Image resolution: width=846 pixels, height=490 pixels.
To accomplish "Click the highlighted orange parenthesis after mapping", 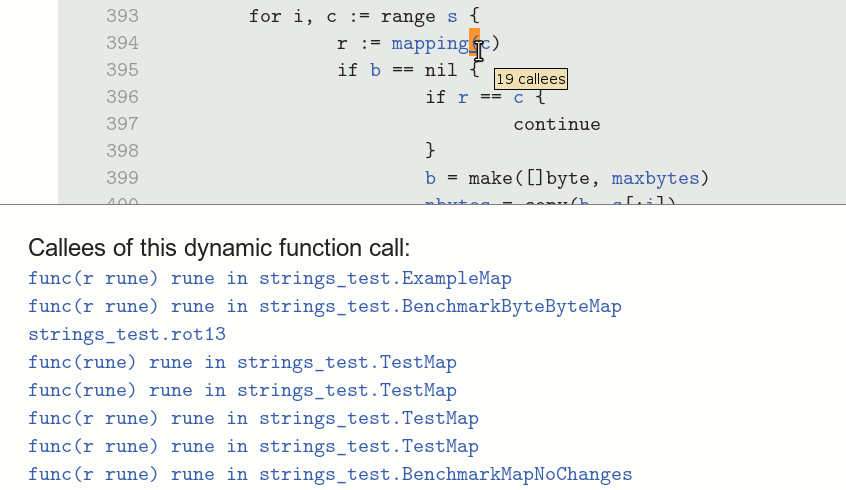I will 474,43.
